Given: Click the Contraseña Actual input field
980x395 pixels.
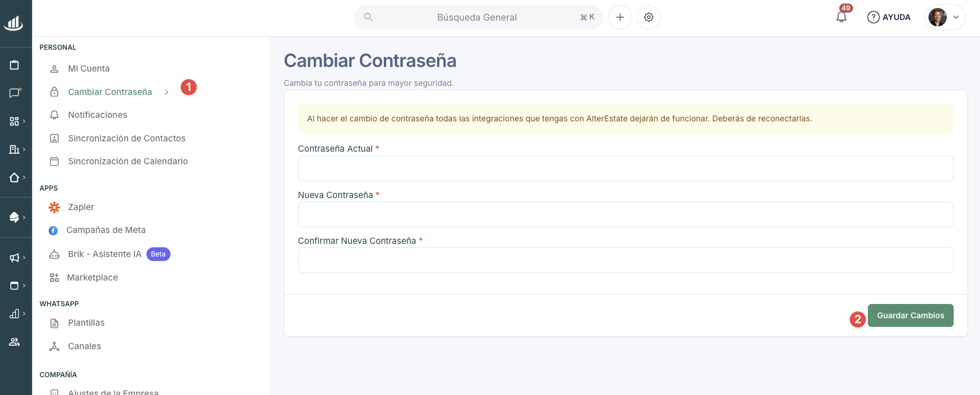Looking at the screenshot, I should pos(625,169).
